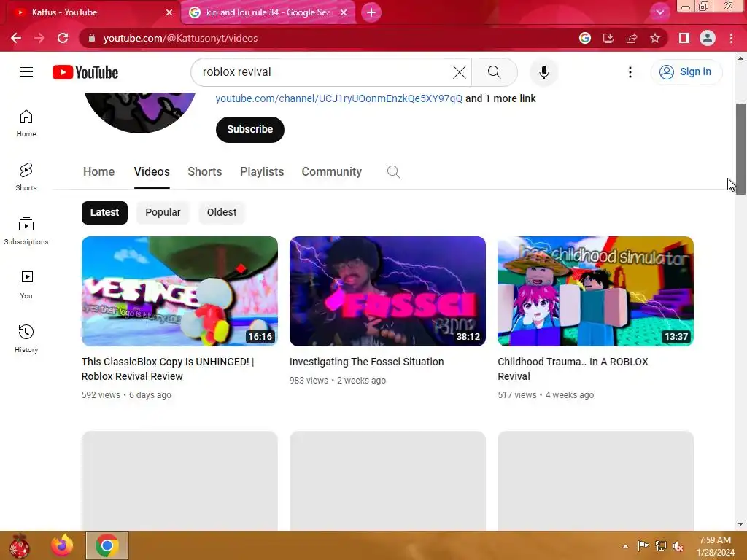Open 'Childhood Trauma.. In A ROBLOX Revival' title
This screenshot has width=747, height=560.
tap(573, 369)
